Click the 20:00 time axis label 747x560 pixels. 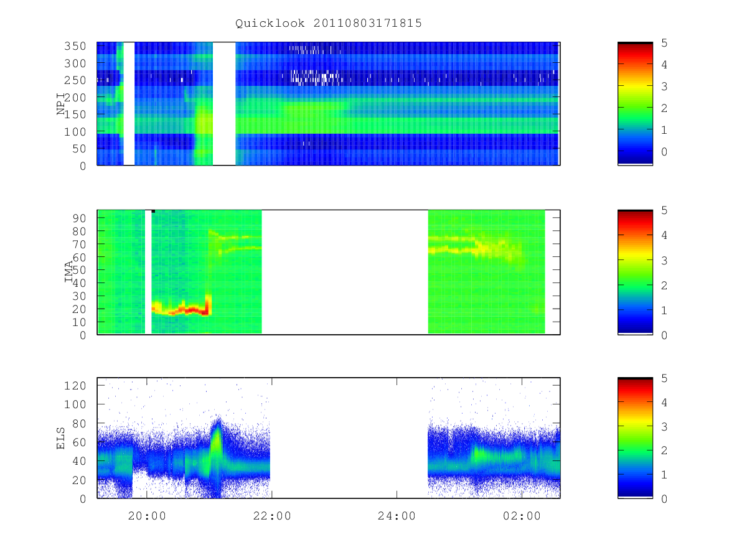pos(147,515)
